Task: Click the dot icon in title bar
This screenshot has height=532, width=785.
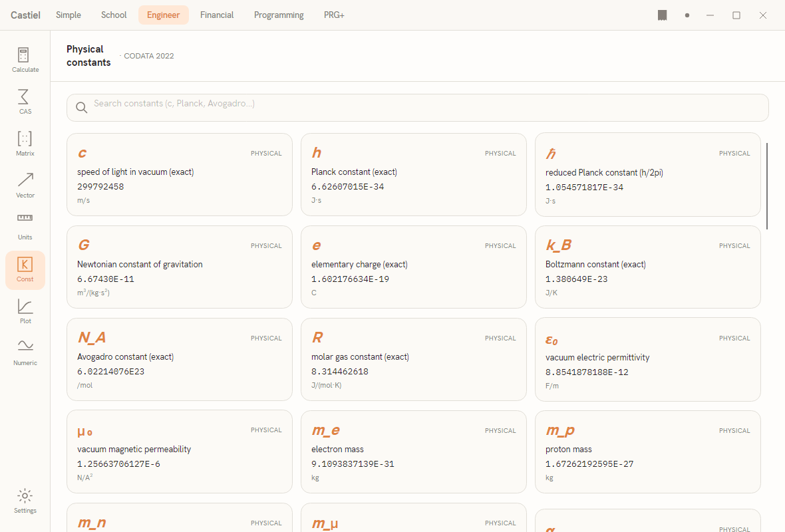Action: point(687,15)
